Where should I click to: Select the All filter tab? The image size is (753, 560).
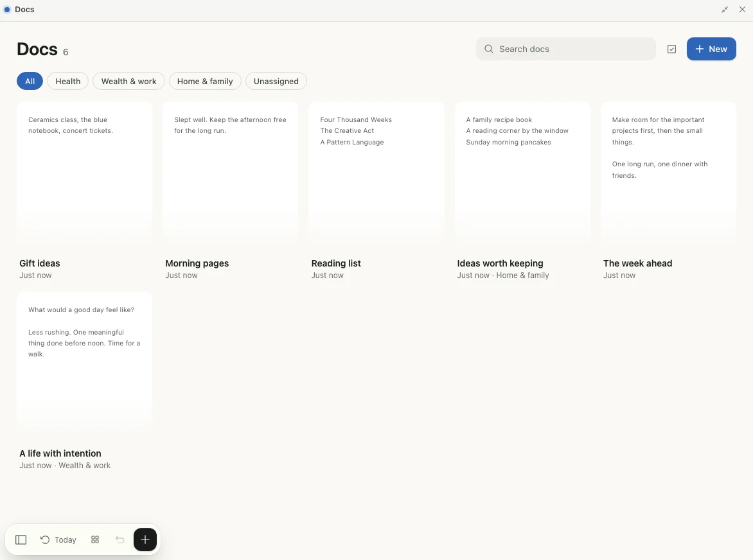coord(30,81)
